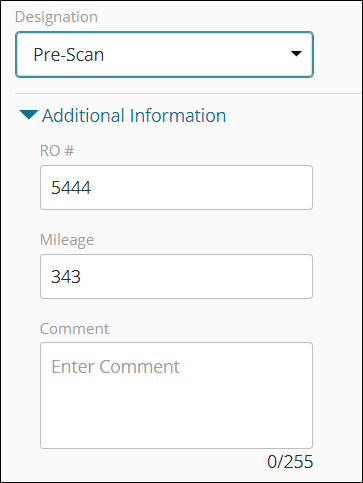The height and width of the screenshot is (483, 363).
Task: Click the Additional Information heading text
Action: pos(134,116)
